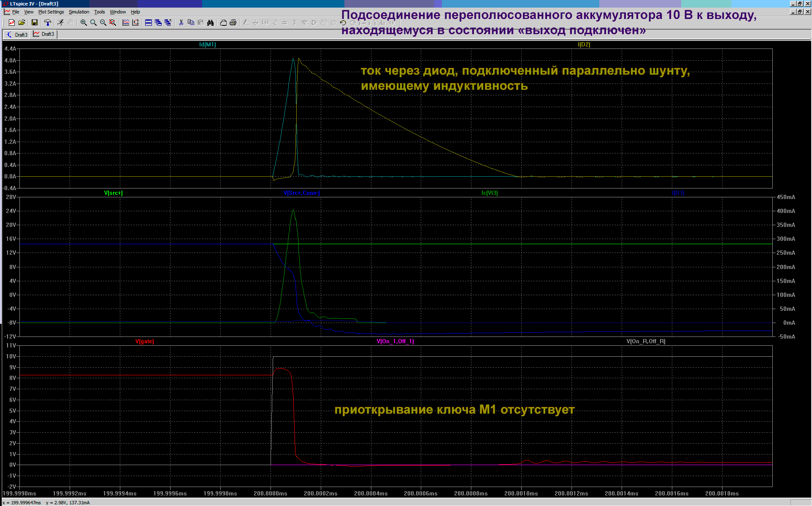Select the Ground symbol tool
This screenshot has height=506, width=812.
256,22
